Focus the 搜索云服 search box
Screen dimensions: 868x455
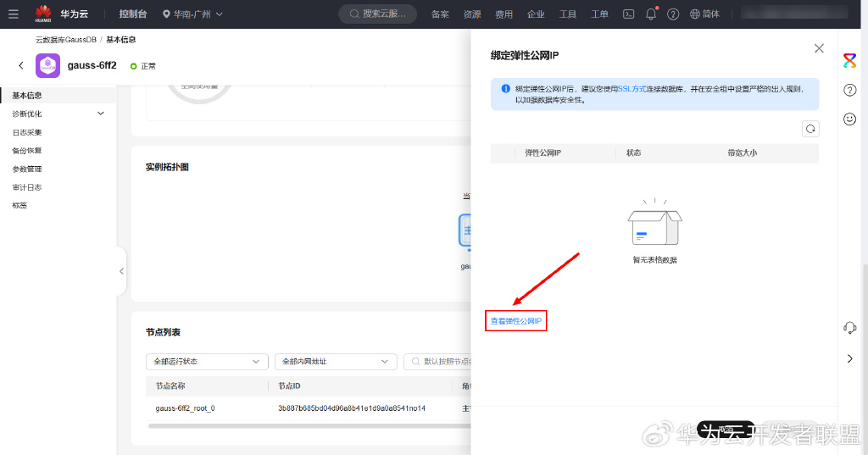click(x=377, y=14)
